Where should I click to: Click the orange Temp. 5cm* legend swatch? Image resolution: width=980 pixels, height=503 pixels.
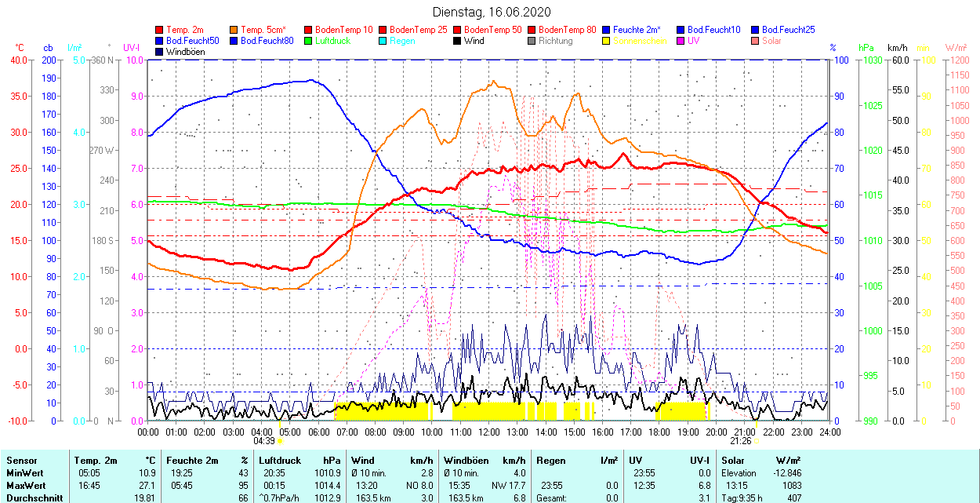coord(234,30)
